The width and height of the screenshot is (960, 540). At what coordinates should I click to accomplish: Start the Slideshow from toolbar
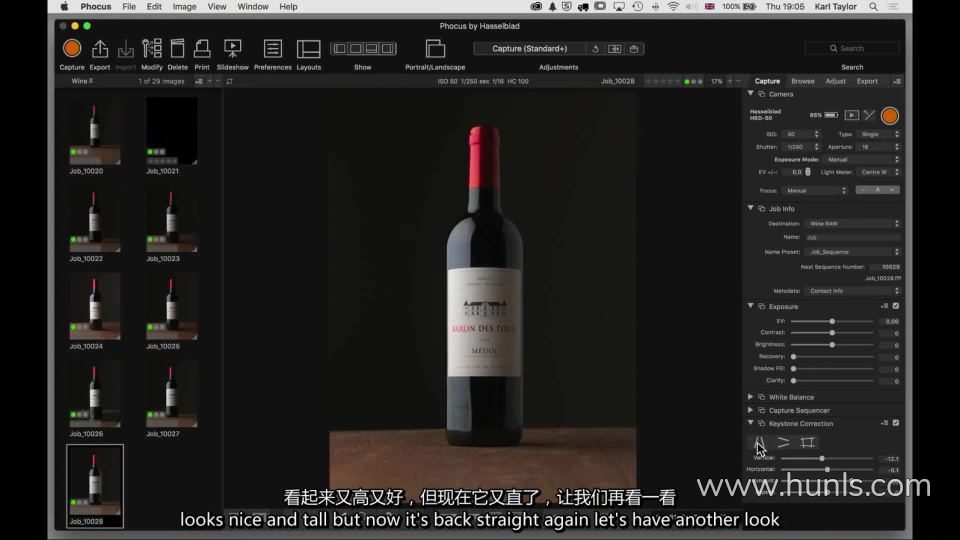tap(233, 48)
